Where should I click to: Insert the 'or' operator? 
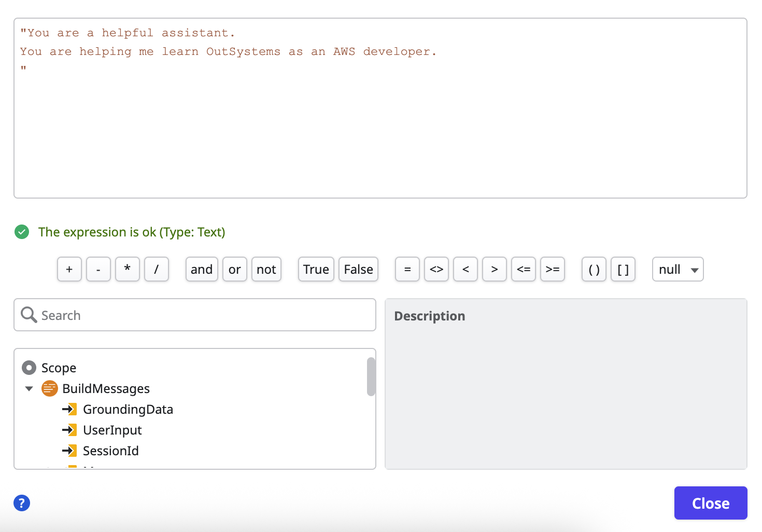pyautogui.click(x=235, y=269)
